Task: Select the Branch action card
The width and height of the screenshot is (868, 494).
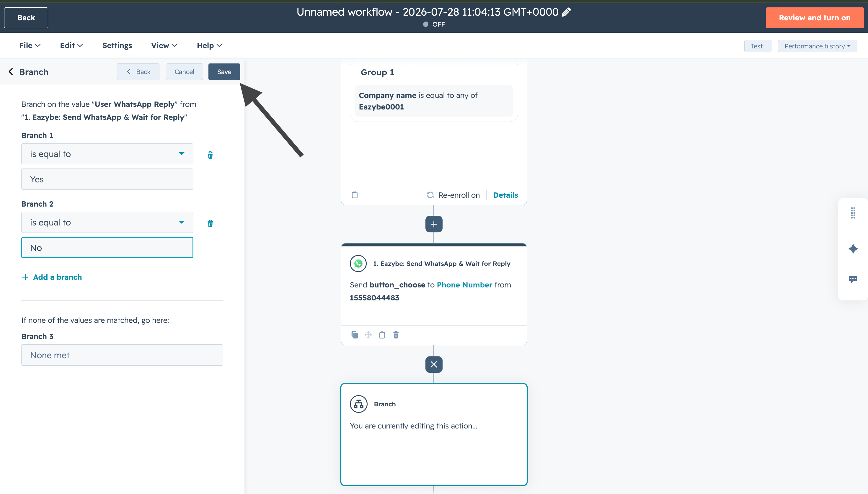Action: click(x=434, y=435)
